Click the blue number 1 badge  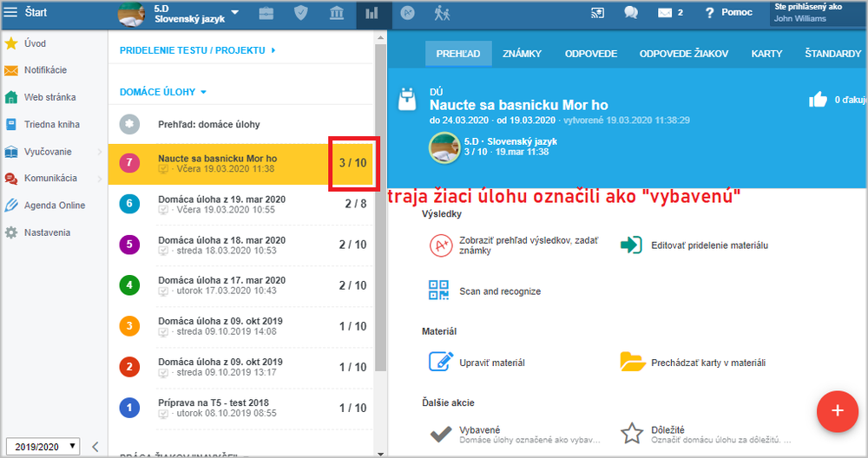click(x=129, y=408)
